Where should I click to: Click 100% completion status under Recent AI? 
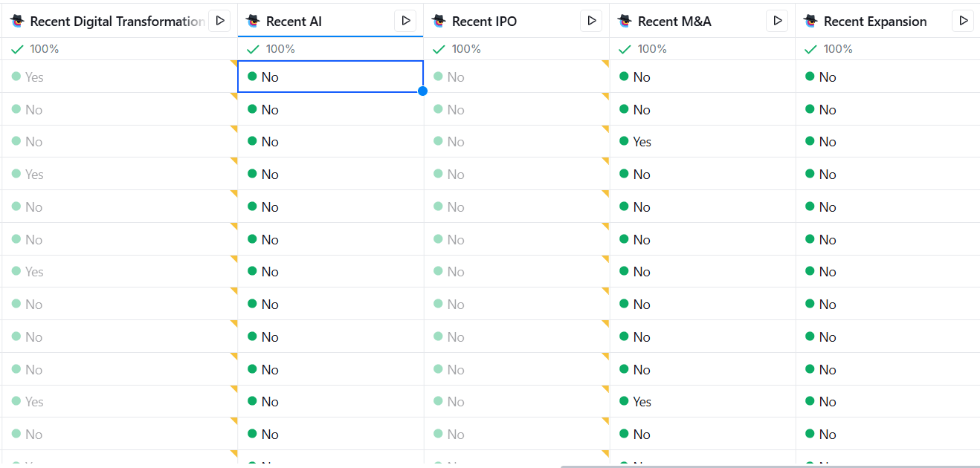click(x=271, y=49)
